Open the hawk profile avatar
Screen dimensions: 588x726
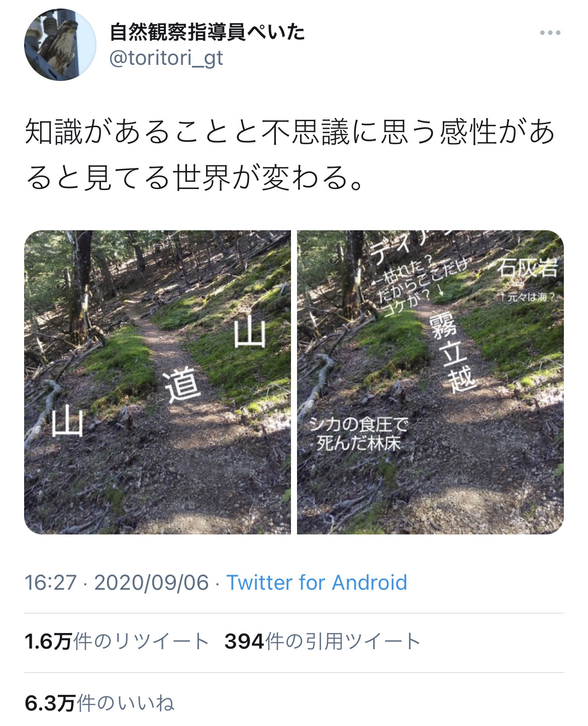60,45
